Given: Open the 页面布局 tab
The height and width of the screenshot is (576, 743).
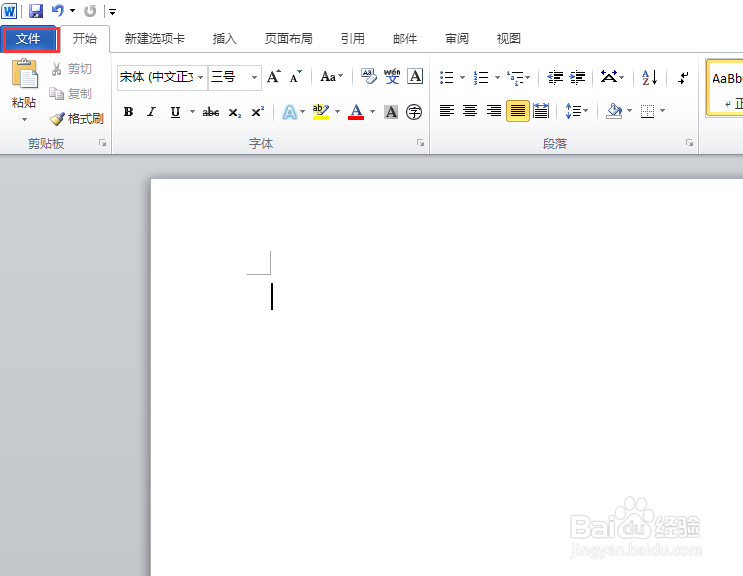Looking at the screenshot, I should [289, 39].
